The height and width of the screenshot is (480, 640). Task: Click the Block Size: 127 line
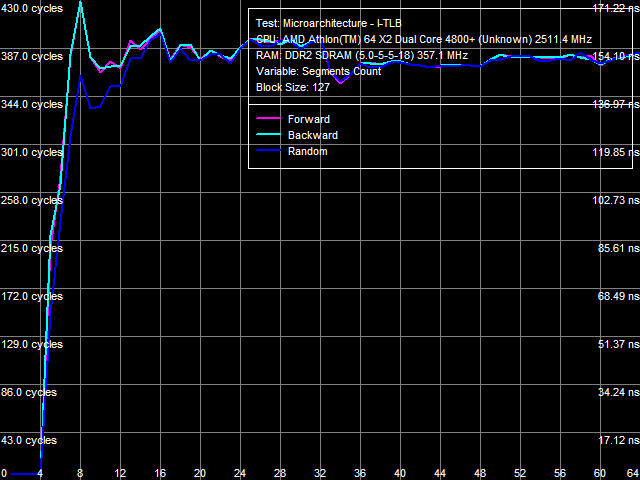(x=293, y=87)
